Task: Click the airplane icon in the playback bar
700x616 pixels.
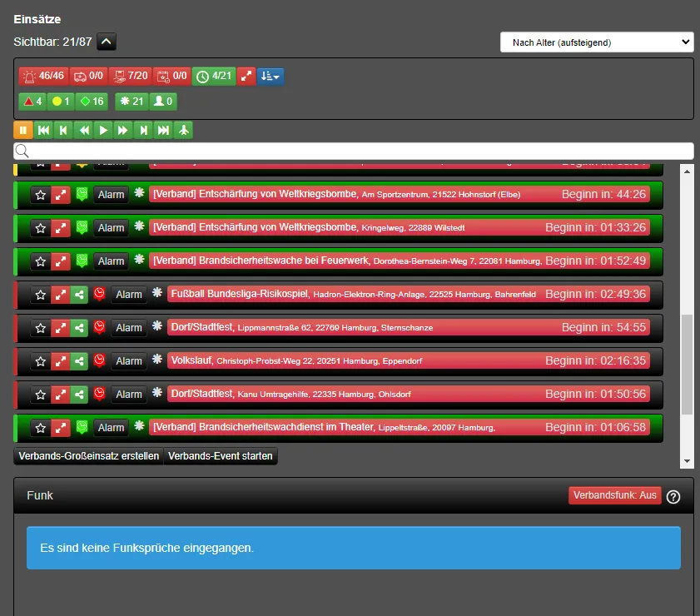Action: click(184, 130)
